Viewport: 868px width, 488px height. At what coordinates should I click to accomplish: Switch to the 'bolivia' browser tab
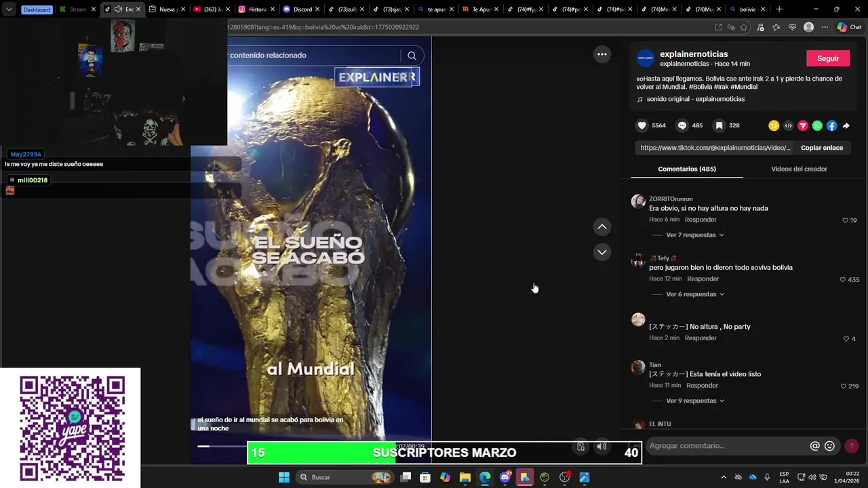pos(748,9)
